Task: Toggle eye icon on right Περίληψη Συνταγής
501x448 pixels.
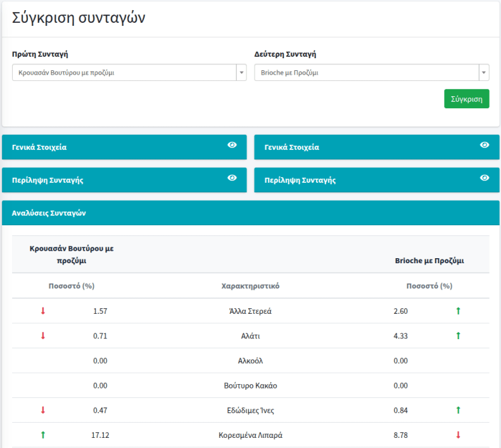Action: pyautogui.click(x=485, y=178)
